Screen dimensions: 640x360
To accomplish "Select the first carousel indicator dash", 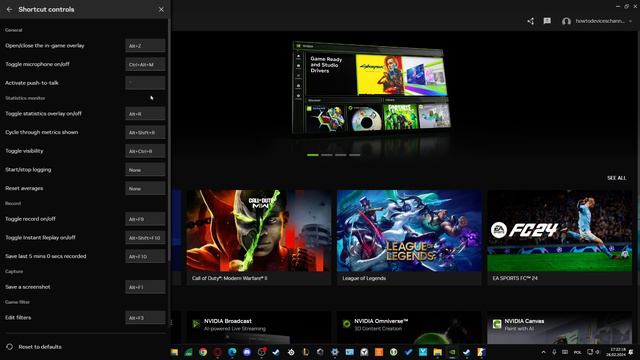I will click(313, 155).
